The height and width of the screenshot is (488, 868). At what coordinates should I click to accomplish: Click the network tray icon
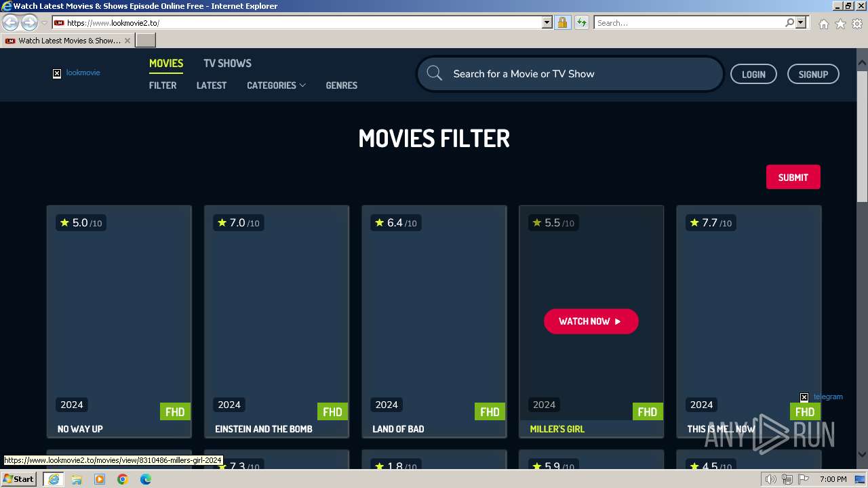coord(787,479)
